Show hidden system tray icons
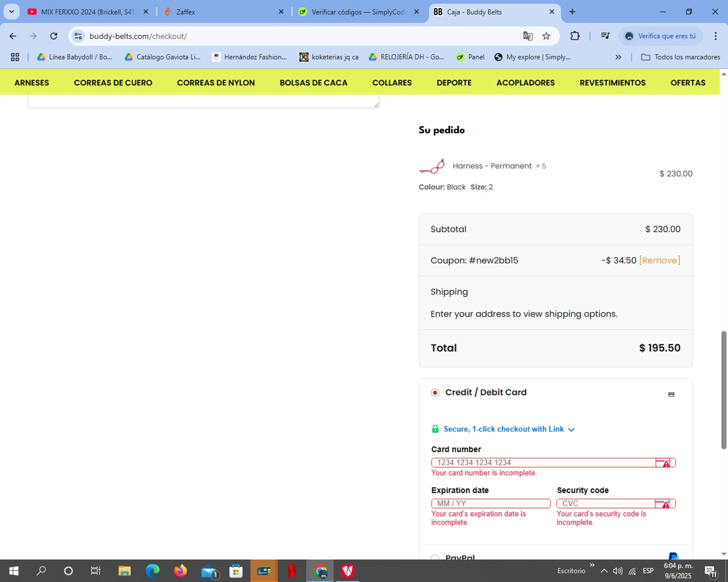This screenshot has width=728, height=582. click(x=604, y=571)
